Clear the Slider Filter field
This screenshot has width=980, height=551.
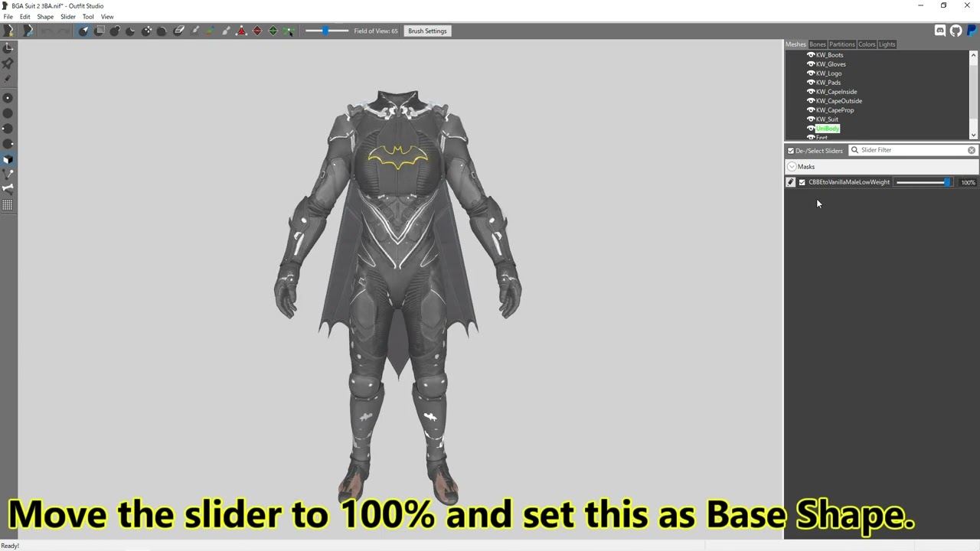(972, 151)
